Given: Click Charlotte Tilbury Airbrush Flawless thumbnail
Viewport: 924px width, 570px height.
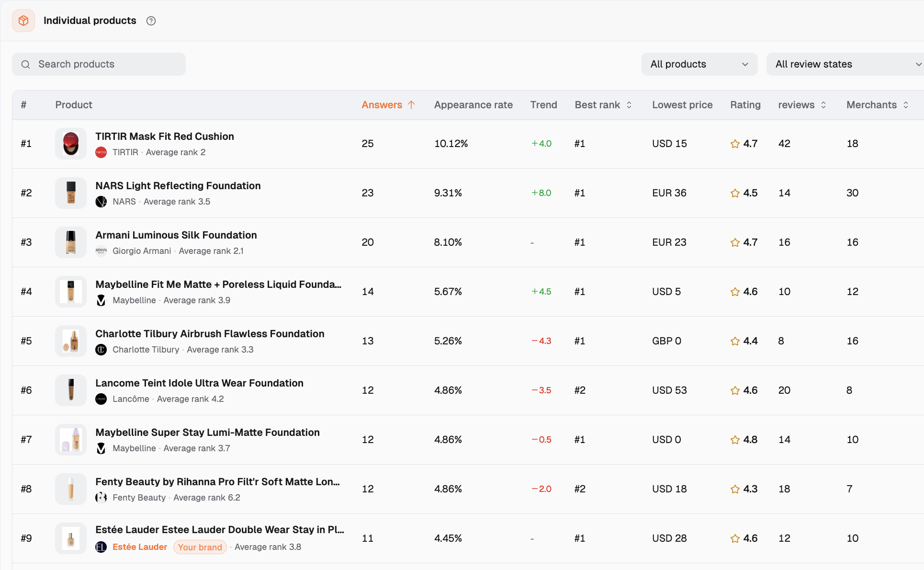Looking at the screenshot, I should pyautogui.click(x=71, y=341).
